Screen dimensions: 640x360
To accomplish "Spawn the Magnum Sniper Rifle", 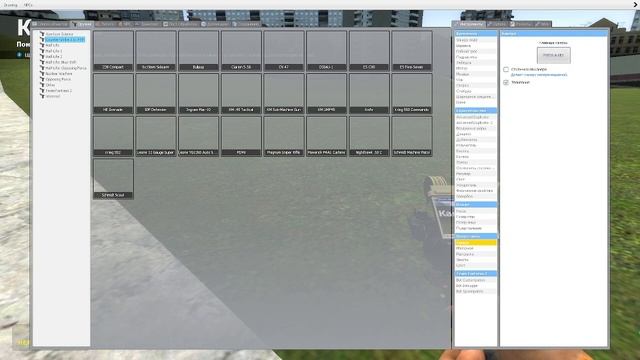I will (x=284, y=136).
